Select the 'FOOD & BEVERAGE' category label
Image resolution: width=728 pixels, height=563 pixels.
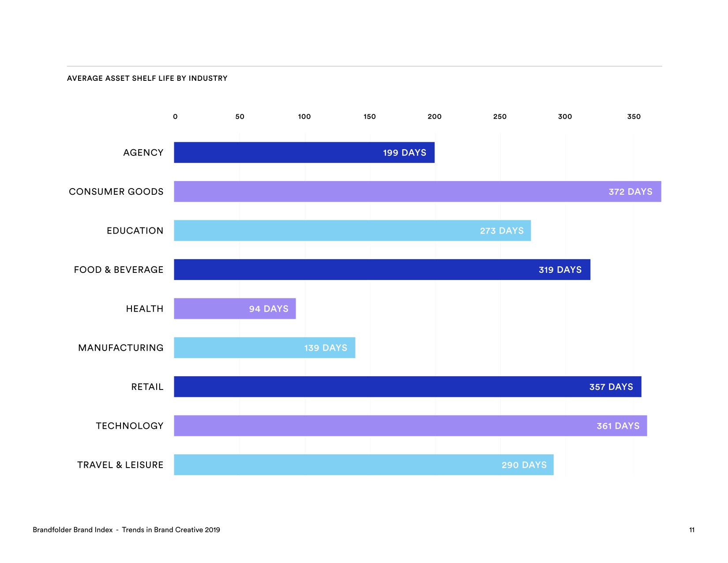119,270
